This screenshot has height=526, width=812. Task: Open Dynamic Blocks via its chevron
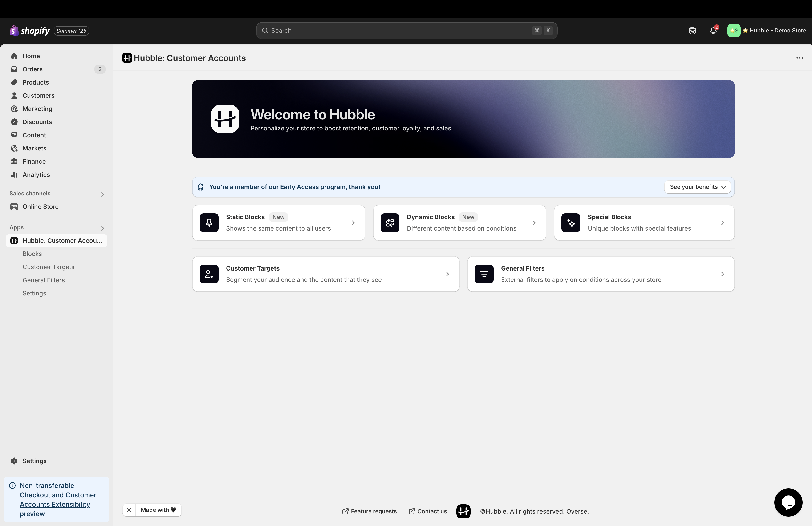(x=534, y=223)
